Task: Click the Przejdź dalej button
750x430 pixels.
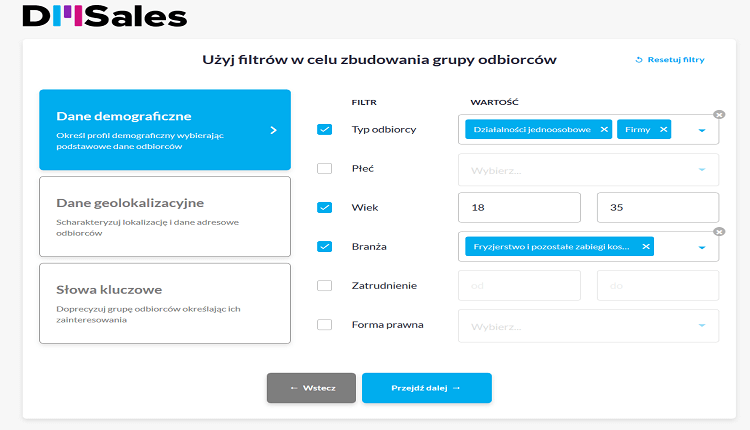Action: click(427, 388)
